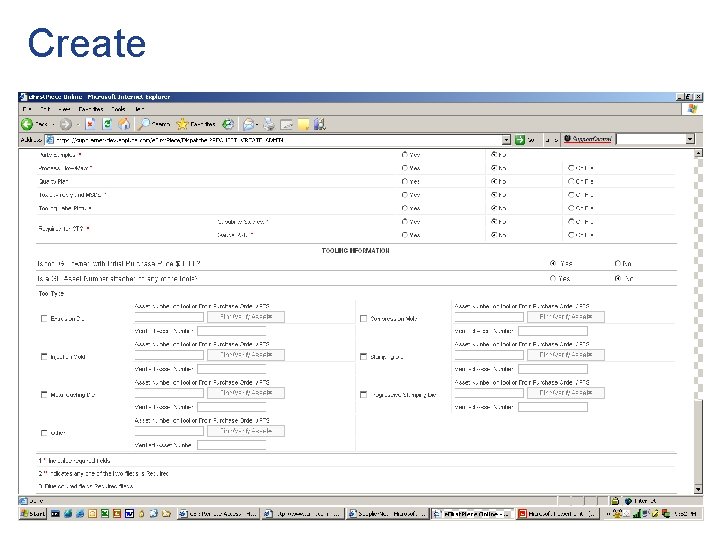Open the Home page icon

tap(124, 124)
